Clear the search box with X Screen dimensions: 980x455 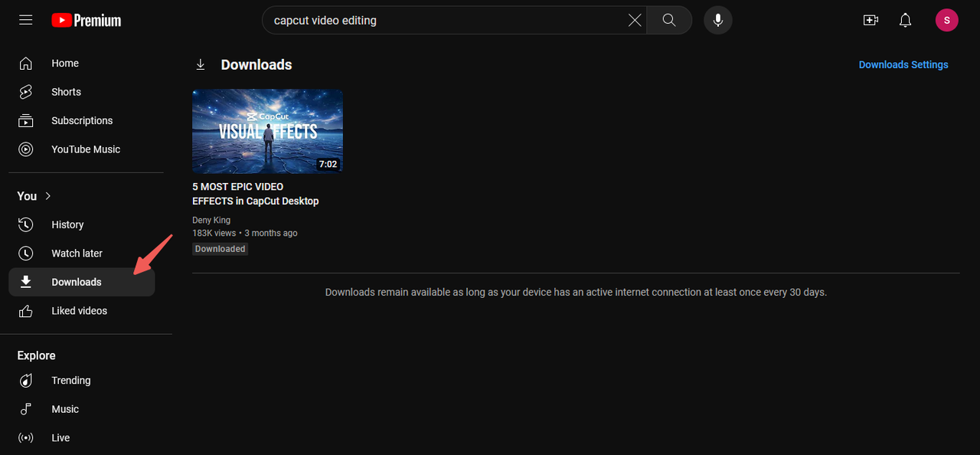[635, 21]
